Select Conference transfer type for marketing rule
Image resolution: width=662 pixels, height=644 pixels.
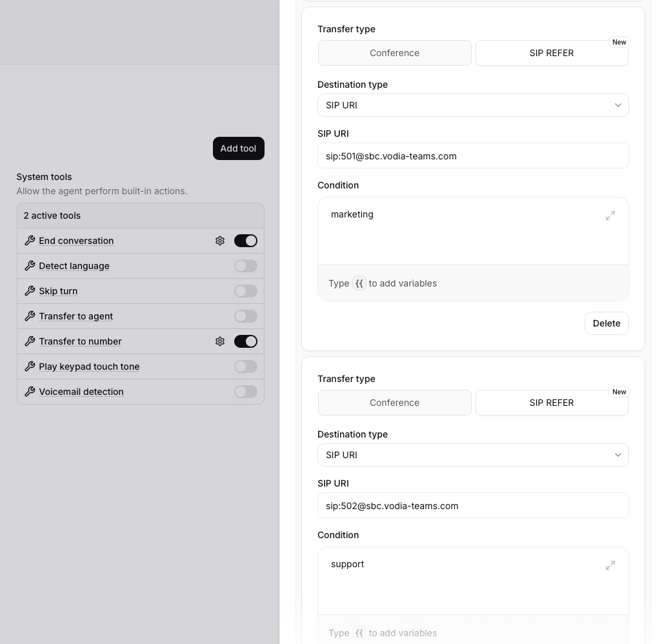pyautogui.click(x=394, y=53)
